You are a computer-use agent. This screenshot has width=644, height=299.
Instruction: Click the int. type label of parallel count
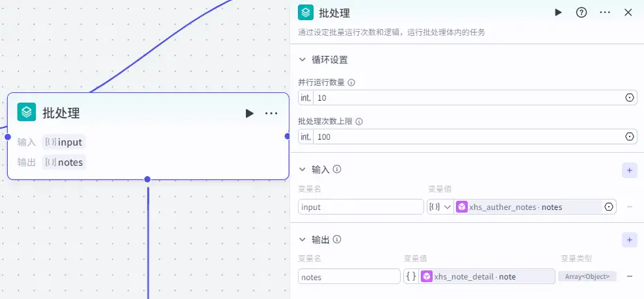coord(306,97)
